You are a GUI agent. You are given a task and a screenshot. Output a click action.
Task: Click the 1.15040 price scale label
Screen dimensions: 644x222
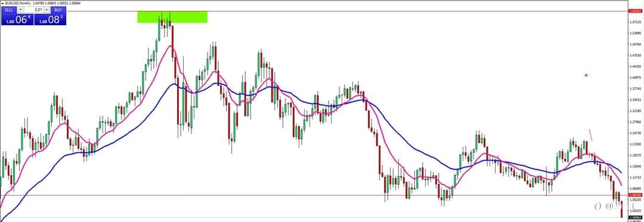click(636, 166)
